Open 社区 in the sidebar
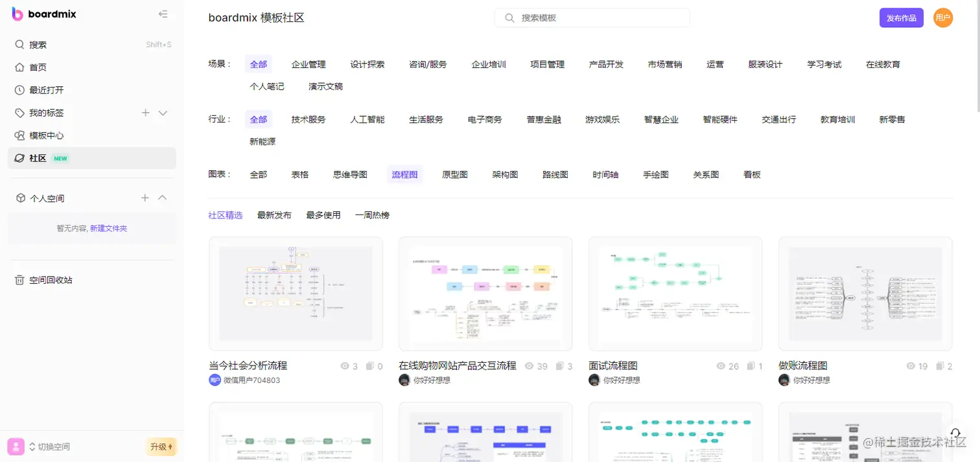This screenshot has width=980, height=462. click(92, 158)
